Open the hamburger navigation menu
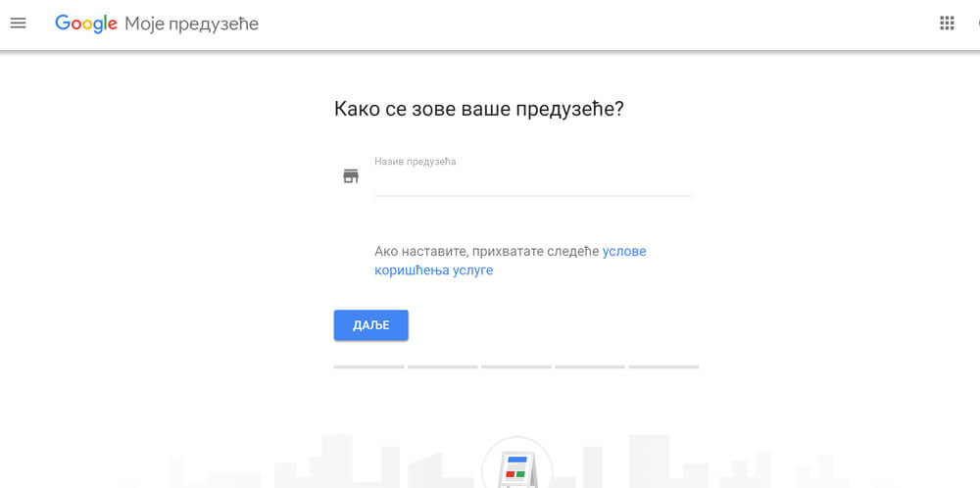Image resolution: width=980 pixels, height=488 pixels. point(18,24)
